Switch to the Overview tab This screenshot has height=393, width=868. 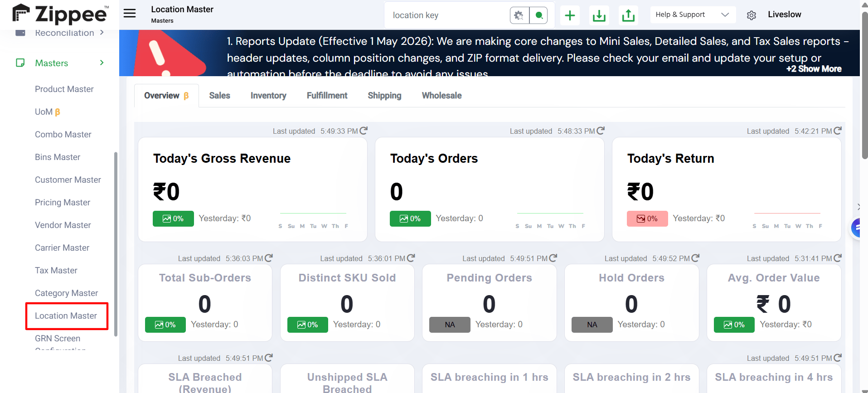tap(166, 96)
